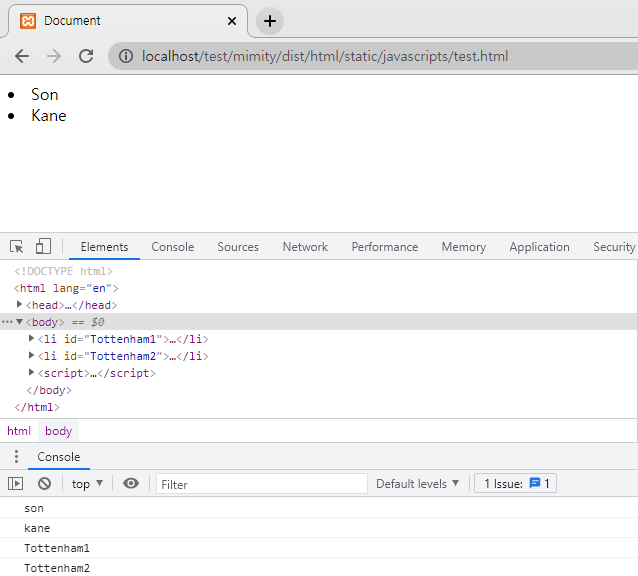Expand the script element node
Viewport: 638px width, 576px height.
pyautogui.click(x=31, y=372)
